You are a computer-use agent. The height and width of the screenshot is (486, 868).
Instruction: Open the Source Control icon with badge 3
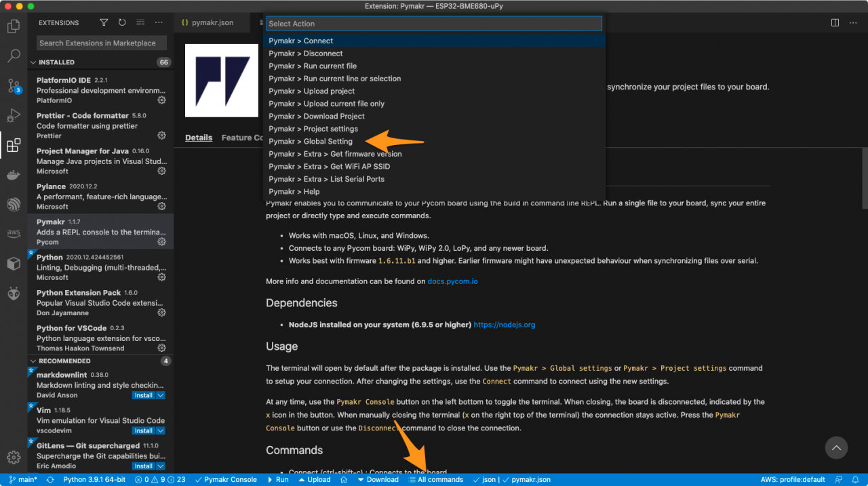point(14,86)
